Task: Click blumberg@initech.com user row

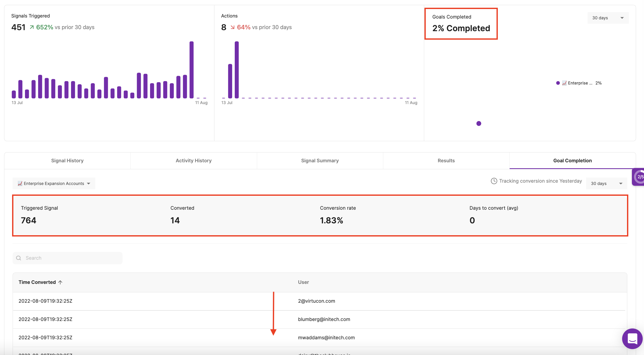Action: pos(324,319)
